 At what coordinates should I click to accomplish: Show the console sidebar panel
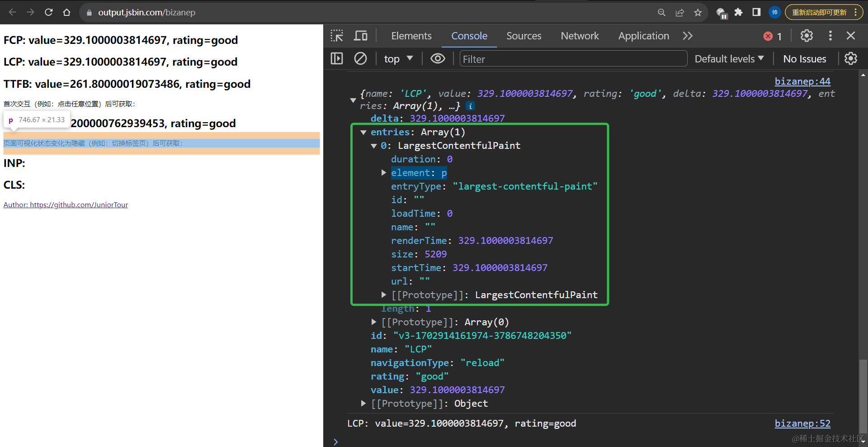click(337, 59)
